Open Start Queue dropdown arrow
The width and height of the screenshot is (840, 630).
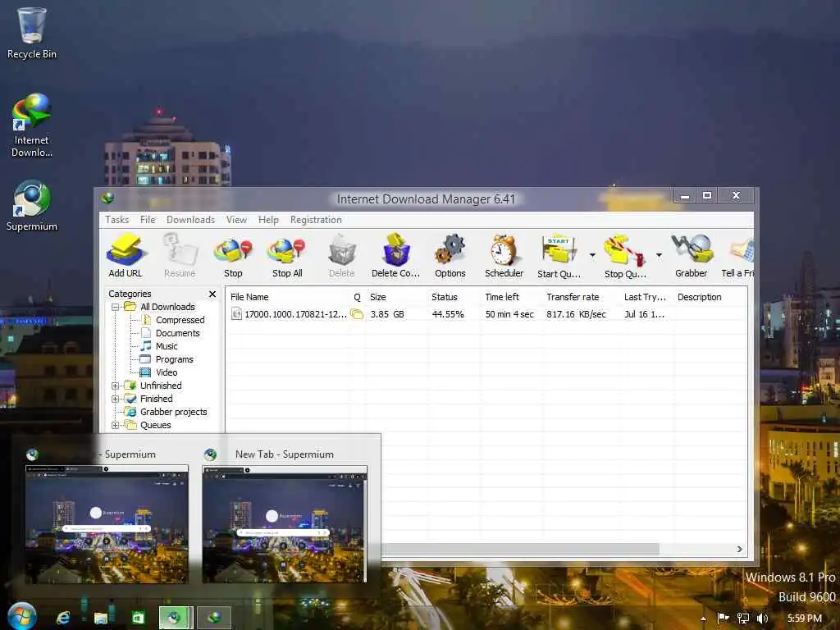coord(592,255)
